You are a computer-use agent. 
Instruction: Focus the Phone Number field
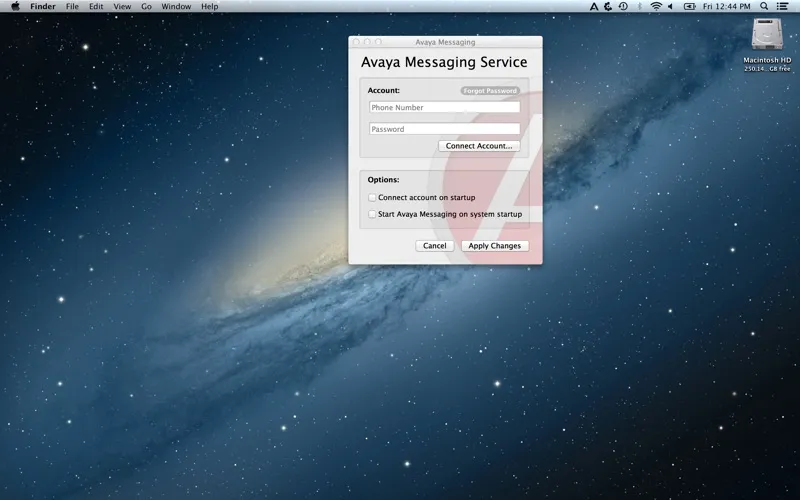[444, 107]
